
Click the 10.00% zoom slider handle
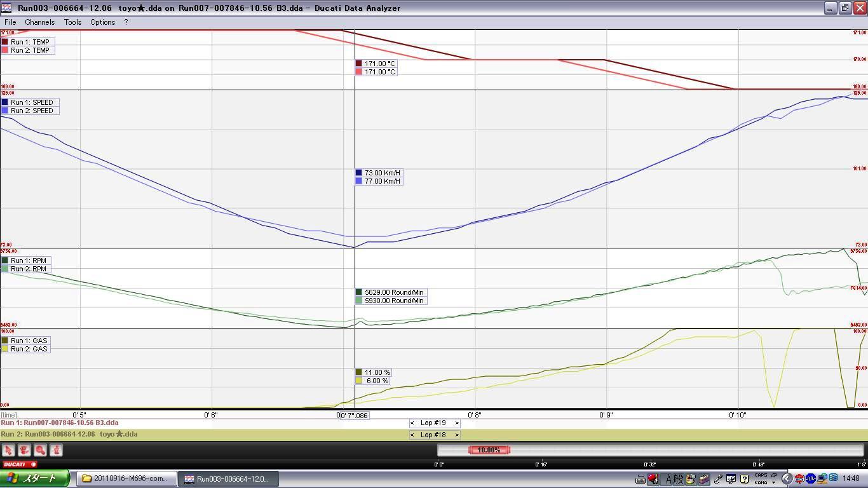[489, 450]
